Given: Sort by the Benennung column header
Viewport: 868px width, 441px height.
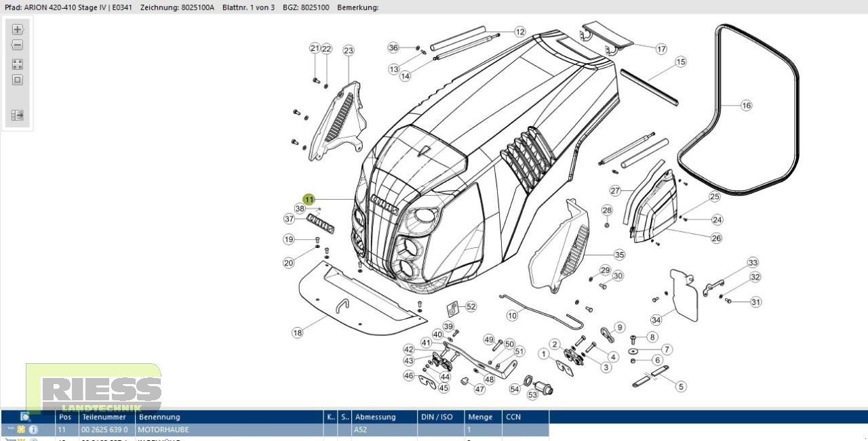Looking at the screenshot, I should point(160,417).
